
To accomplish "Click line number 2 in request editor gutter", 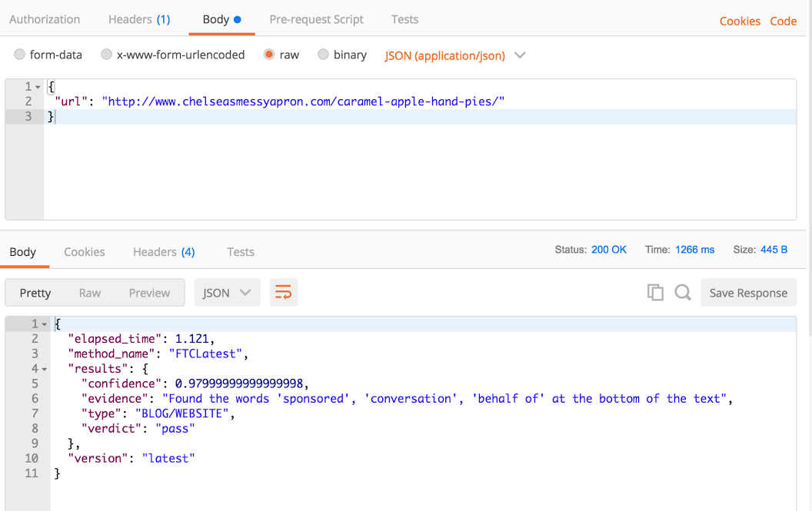I will (28, 101).
